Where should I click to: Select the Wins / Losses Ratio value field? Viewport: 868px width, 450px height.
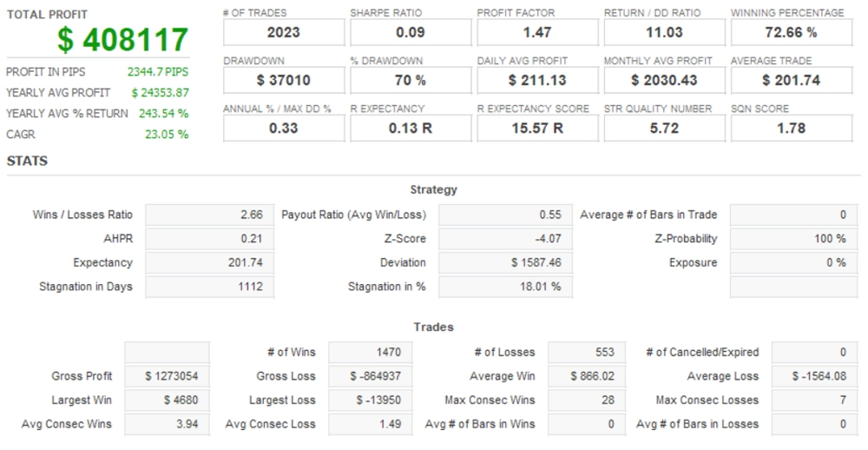point(209,215)
